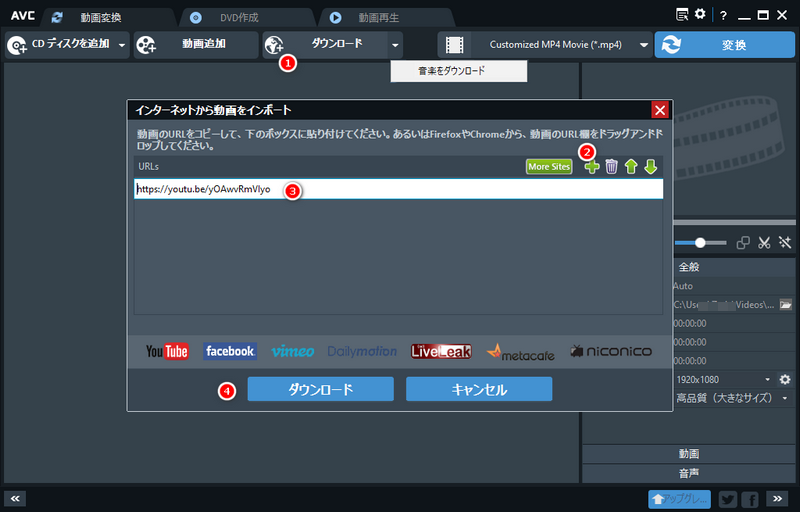Switch to the 動画変換 tab
This screenshot has width=800, height=512.
(x=110, y=17)
